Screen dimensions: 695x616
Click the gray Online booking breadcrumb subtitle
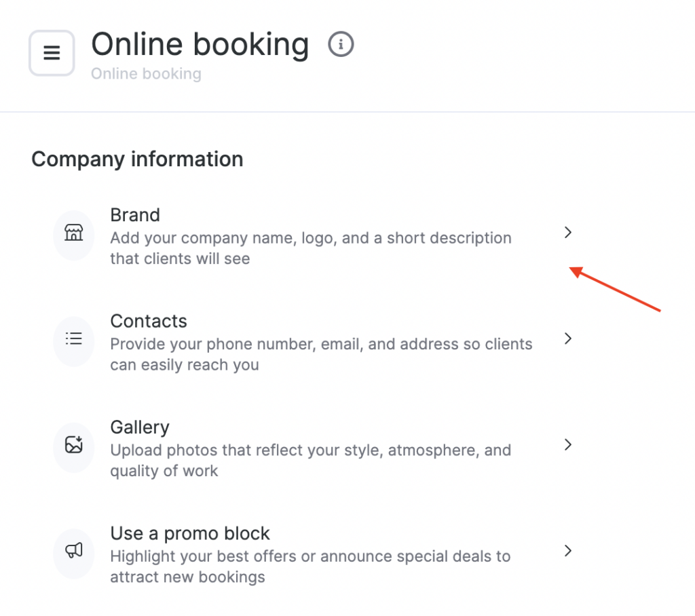[x=146, y=73]
